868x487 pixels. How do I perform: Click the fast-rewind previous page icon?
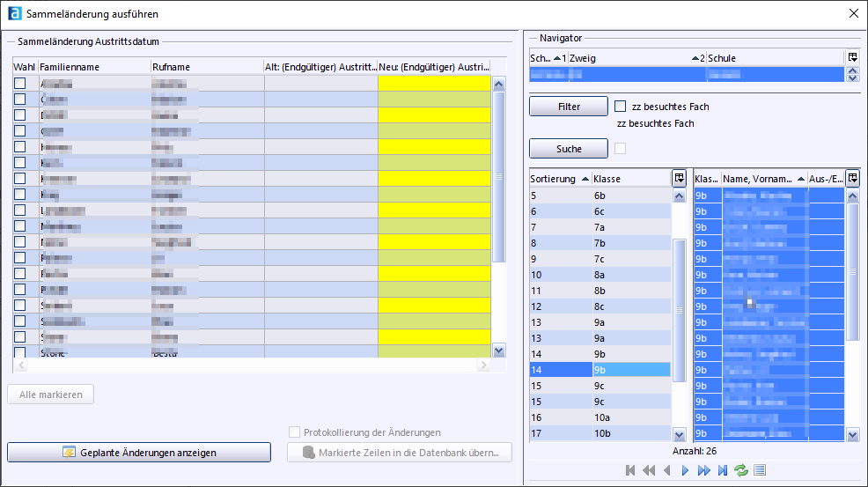click(649, 470)
